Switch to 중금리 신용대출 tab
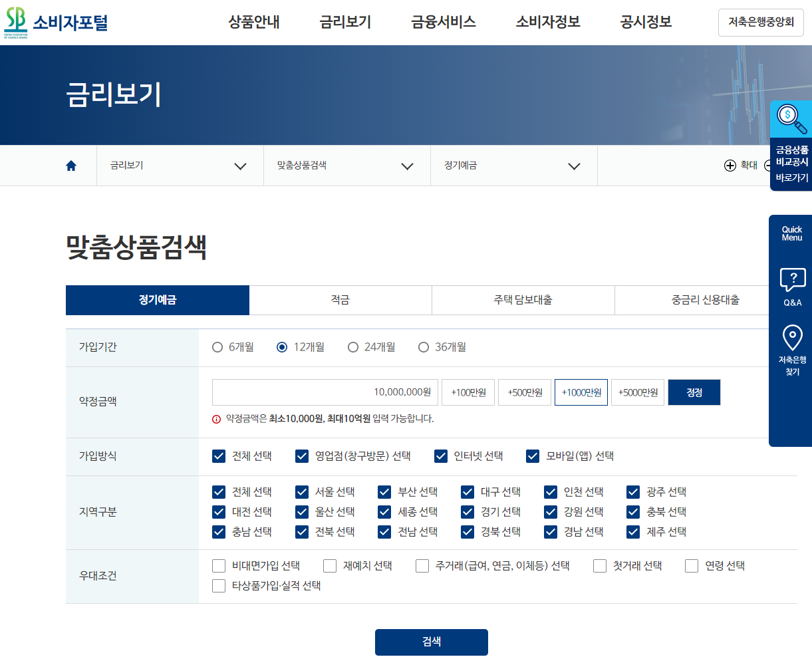812x657 pixels. 706,300
